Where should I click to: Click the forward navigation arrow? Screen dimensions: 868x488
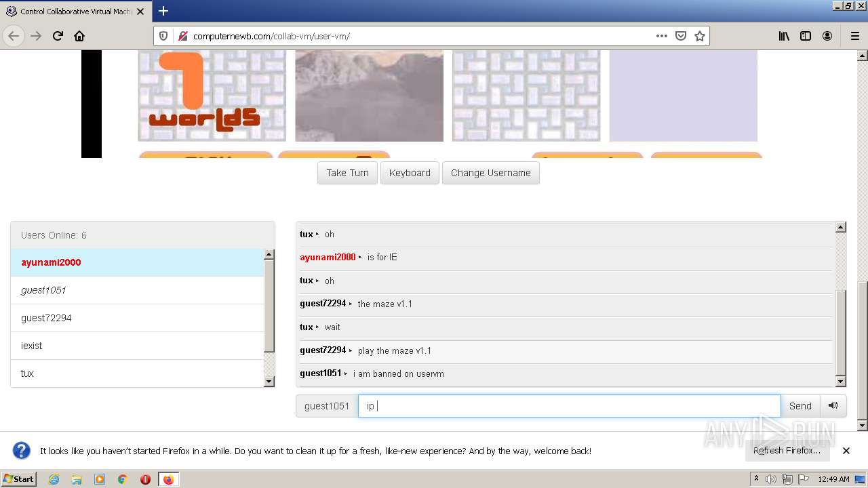pyautogui.click(x=37, y=36)
